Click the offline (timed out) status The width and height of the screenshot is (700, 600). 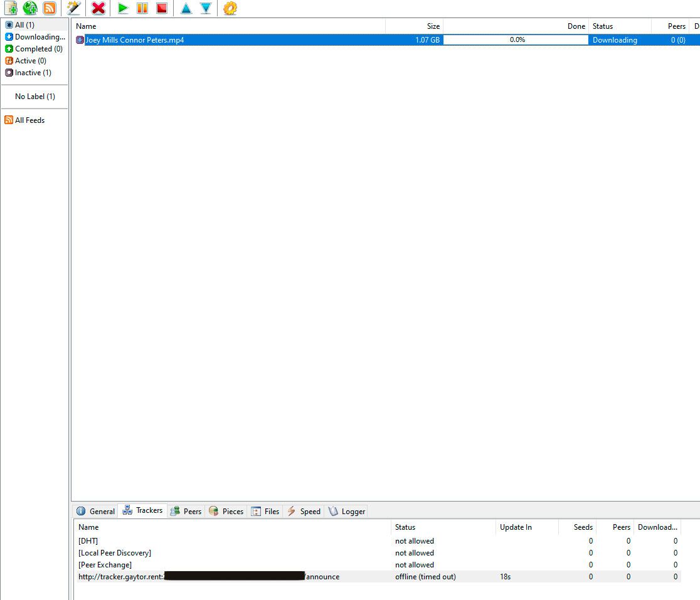coord(425,577)
